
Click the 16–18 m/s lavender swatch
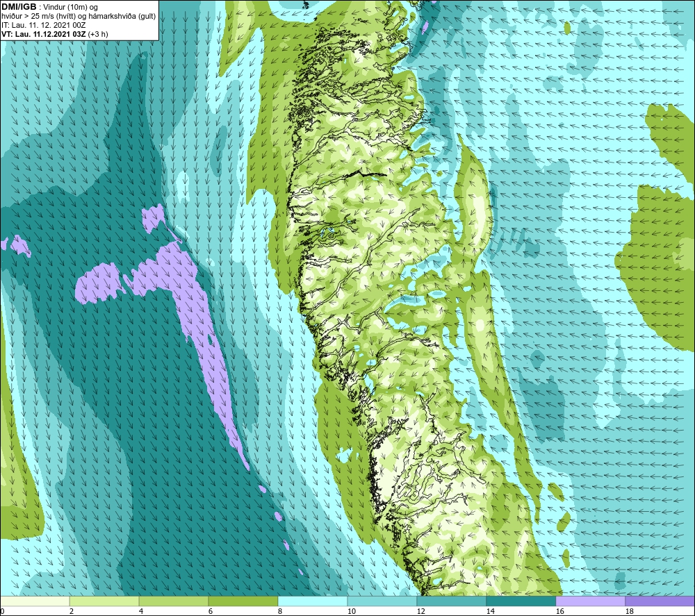(590, 601)
